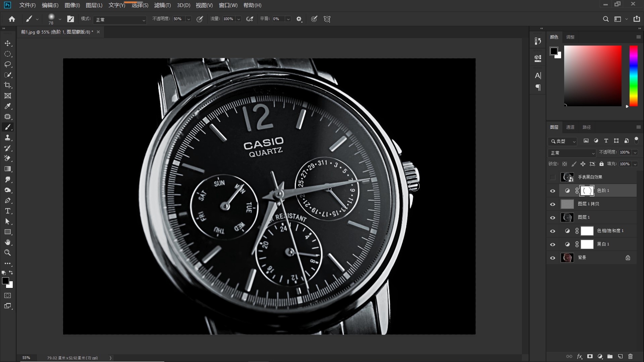Select the Crop tool
Screen dimensions: 644x362
point(7,85)
